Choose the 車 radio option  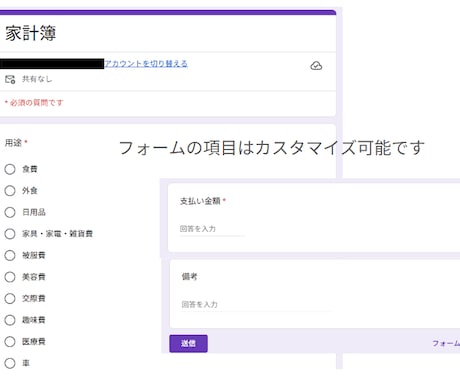click(x=10, y=363)
